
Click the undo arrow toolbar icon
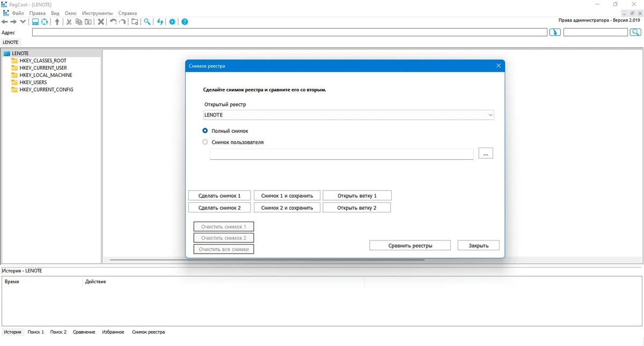(113, 22)
